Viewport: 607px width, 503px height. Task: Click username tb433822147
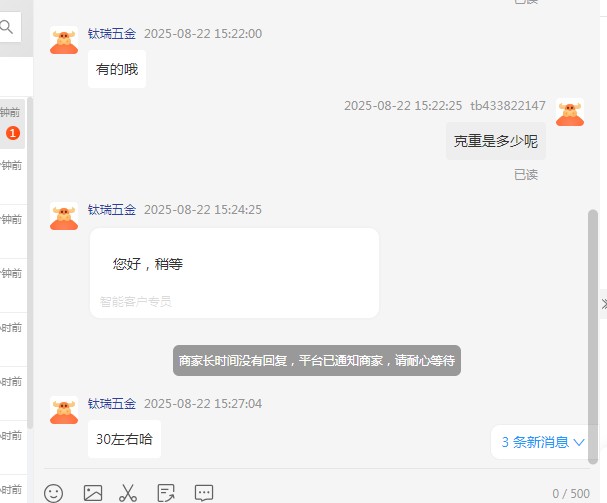(x=508, y=105)
